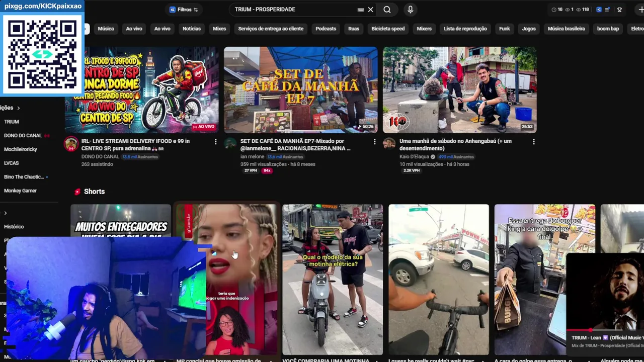Open the electric scooter 'motinha elétrica' Short
This screenshot has width=644, height=362.
[333, 280]
